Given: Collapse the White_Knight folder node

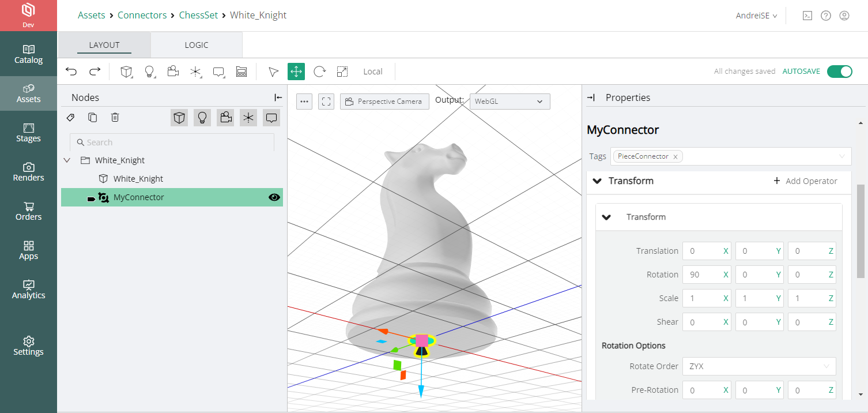Looking at the screenshot, I should (x=67, y=160).
